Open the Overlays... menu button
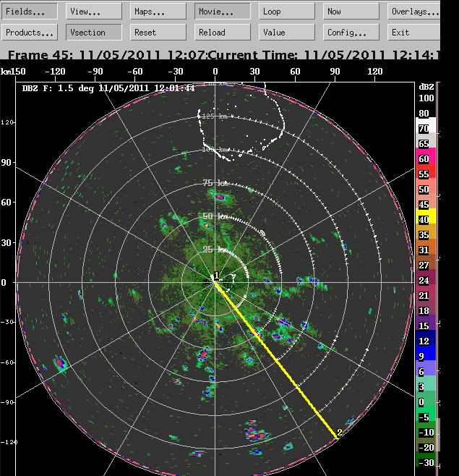 tap(413, 12)
